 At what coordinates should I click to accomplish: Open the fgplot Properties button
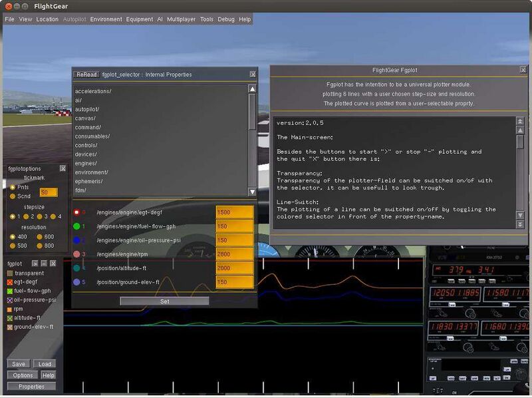click(31, 387)
